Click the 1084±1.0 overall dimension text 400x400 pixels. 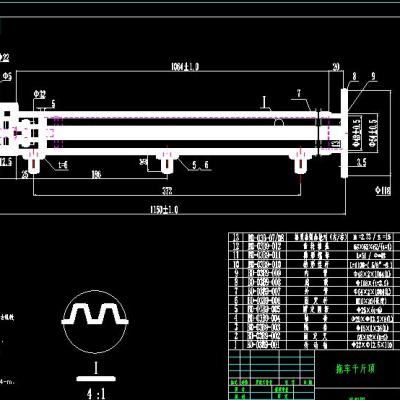tap(185, 67)
